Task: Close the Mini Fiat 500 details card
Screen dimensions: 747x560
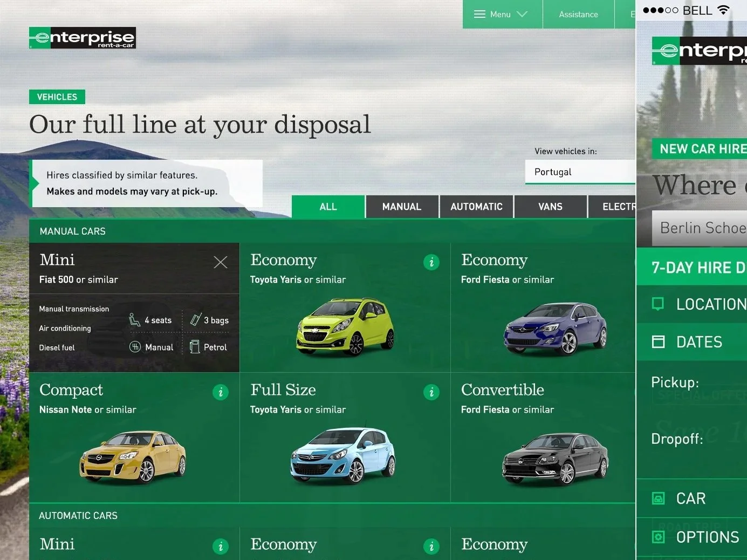Action: (220, 262)
